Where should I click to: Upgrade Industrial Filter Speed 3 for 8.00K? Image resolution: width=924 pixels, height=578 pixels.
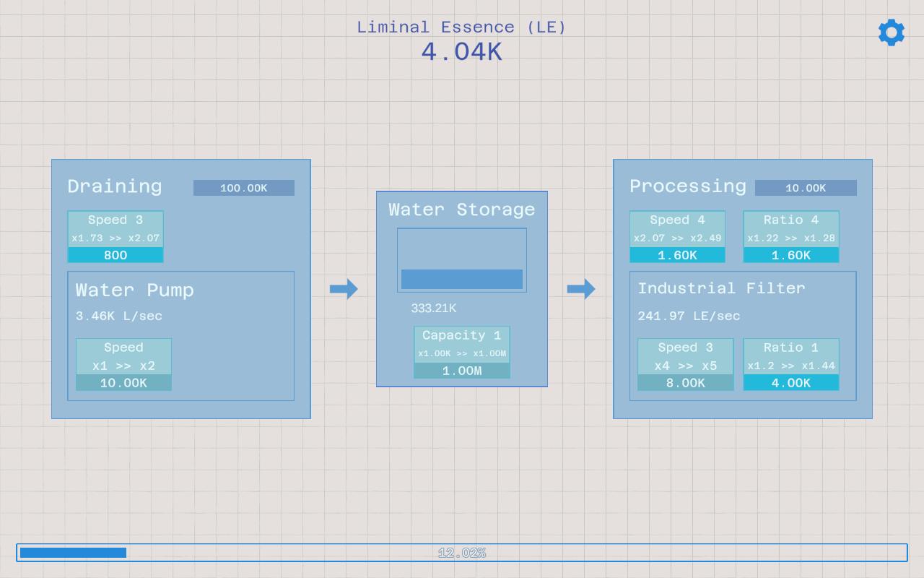click(x=686, y=365)
